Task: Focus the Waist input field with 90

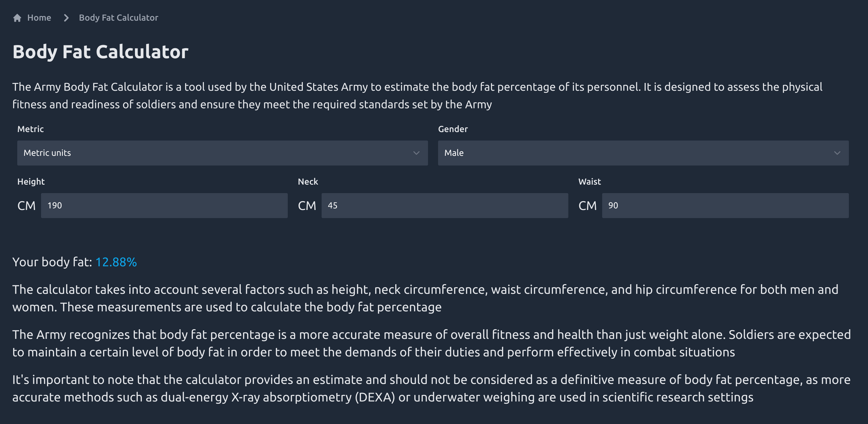Action: pyautogui.click(x=725, y=205)
